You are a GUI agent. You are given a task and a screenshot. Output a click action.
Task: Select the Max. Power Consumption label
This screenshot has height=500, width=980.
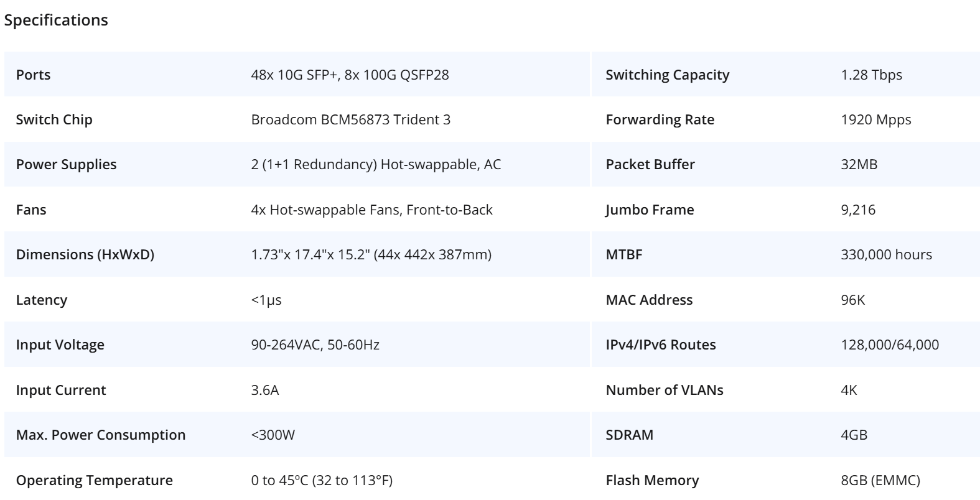tap(101, 435)
